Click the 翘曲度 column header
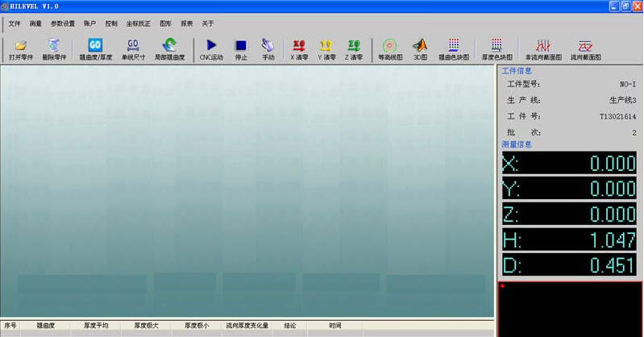This screenshot has height=337, width=644. [46, 326]
